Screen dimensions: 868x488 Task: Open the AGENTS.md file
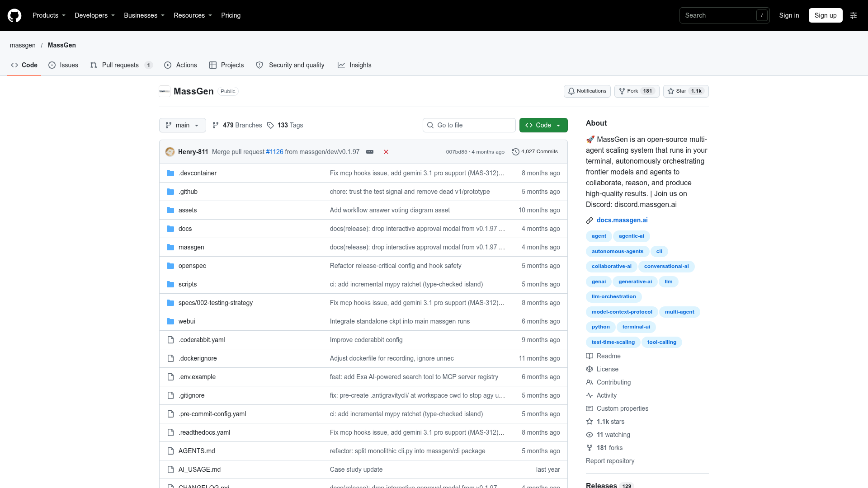pyautogui.click(x=197, y=451)
